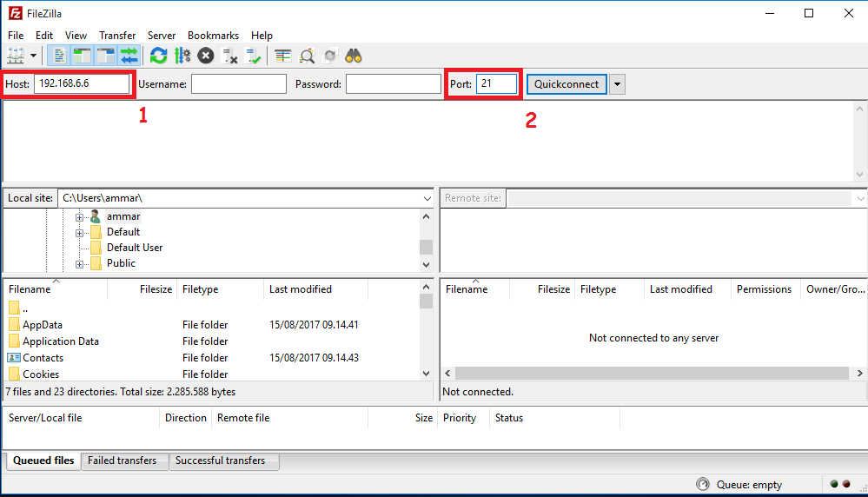Expand the Public tree node
Image resolution: width=868 pixels, height=497 pixels.
tap(80, 264)
